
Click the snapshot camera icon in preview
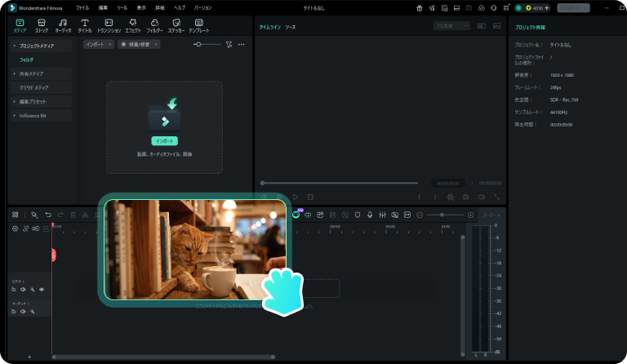(465, 197)
